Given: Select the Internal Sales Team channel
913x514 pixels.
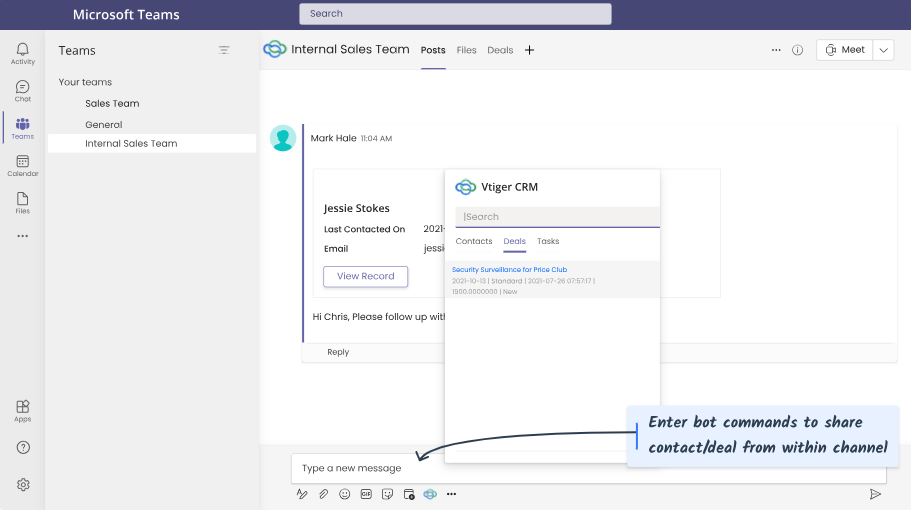Looking at the screenshot, I should pyautogui.click(x=152, y=144).
